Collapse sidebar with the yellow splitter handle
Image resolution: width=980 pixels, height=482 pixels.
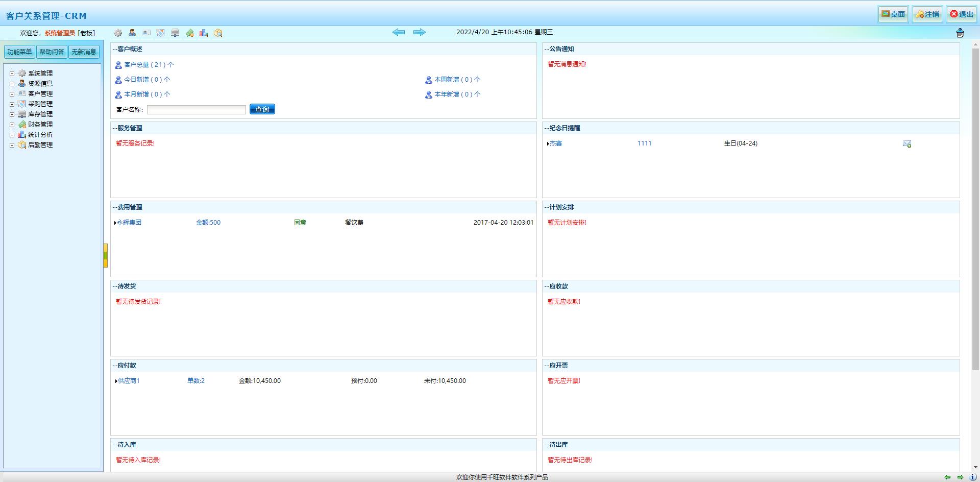click(105, 255)
